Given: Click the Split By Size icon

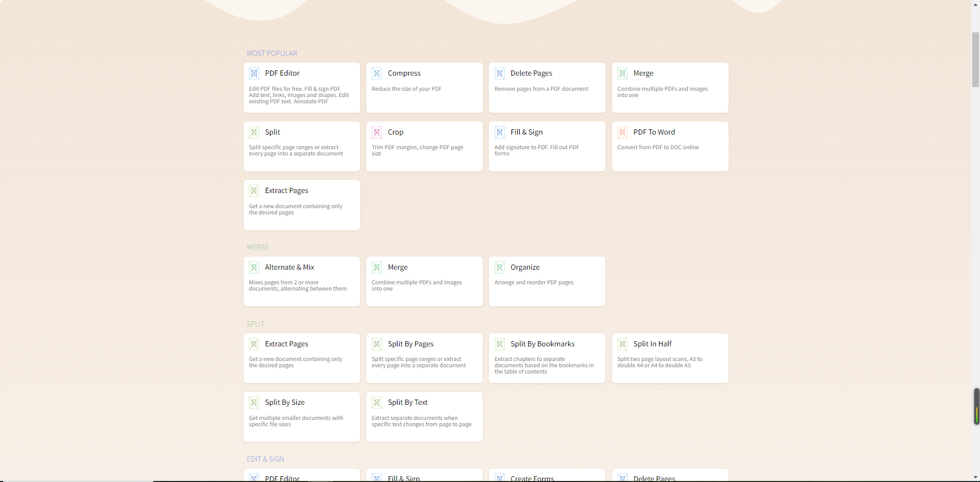Looking at the screenshot, I should (254, 403).
